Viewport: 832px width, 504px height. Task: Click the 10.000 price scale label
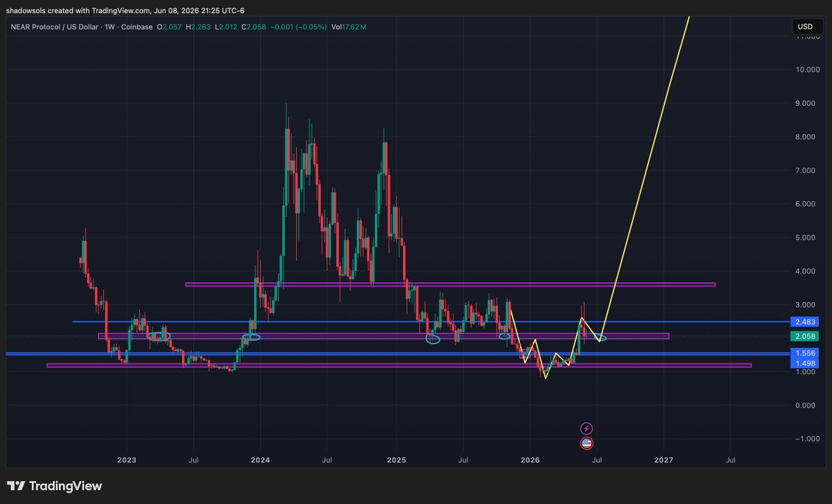pyautogui.click(x=808, y=70)
